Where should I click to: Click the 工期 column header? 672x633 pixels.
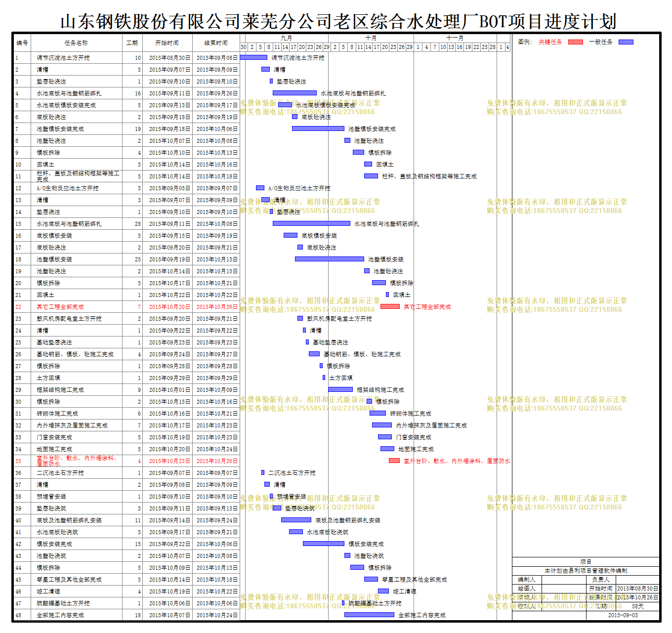132,43
